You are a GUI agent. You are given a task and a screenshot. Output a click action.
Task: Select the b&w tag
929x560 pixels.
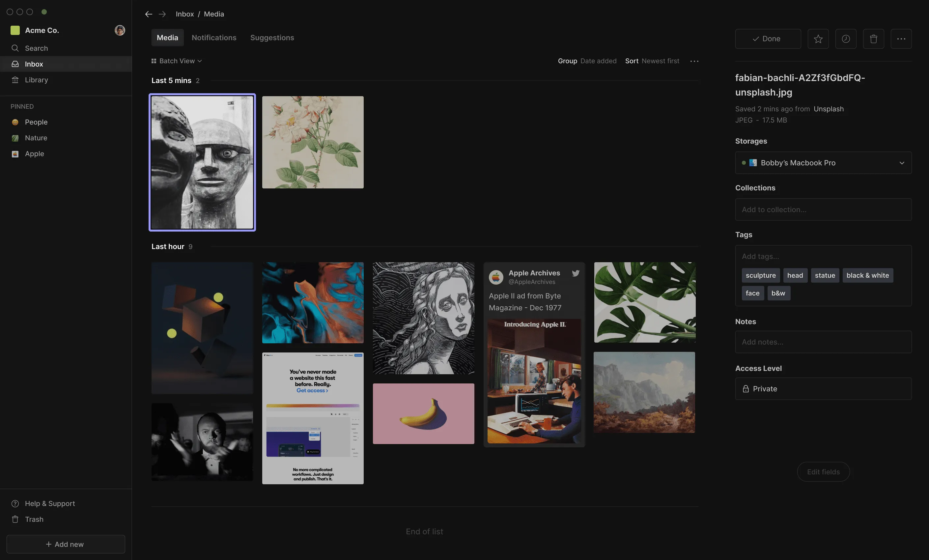click(x=778, y=293)
